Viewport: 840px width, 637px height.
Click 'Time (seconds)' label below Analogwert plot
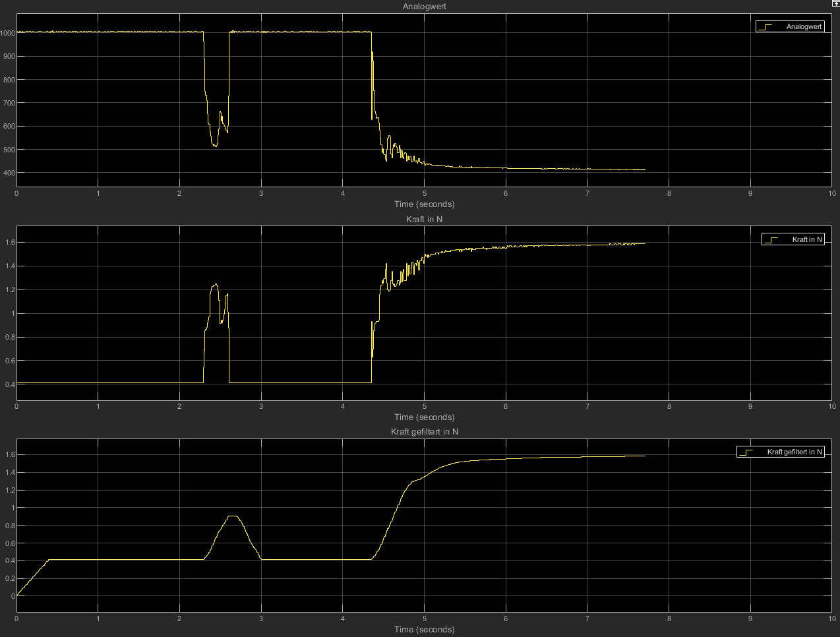pos(424,204)
